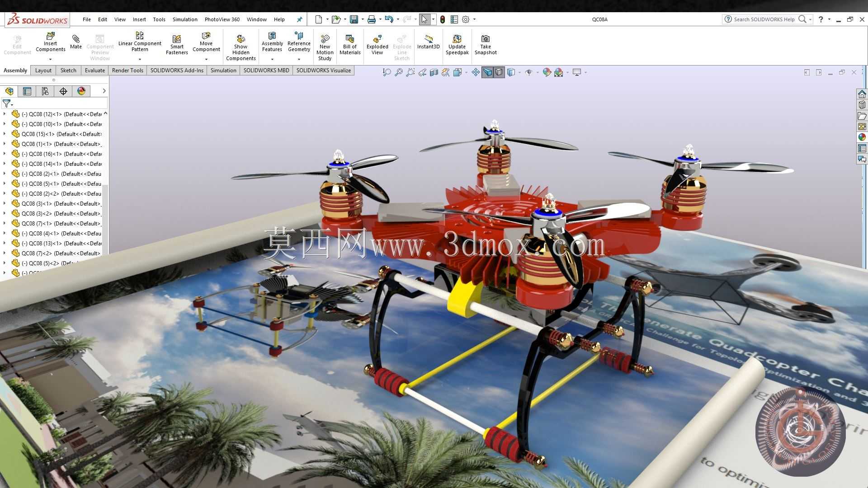The width and height of the screenshot is (868, 488).
Task: Toggle the command manager pin
Action: 299,19
